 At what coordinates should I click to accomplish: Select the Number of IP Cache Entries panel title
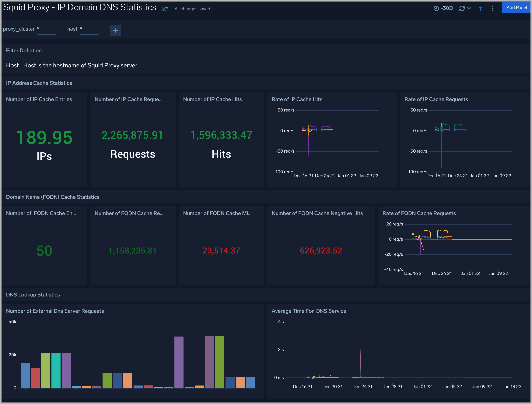(x=39, y=99)
